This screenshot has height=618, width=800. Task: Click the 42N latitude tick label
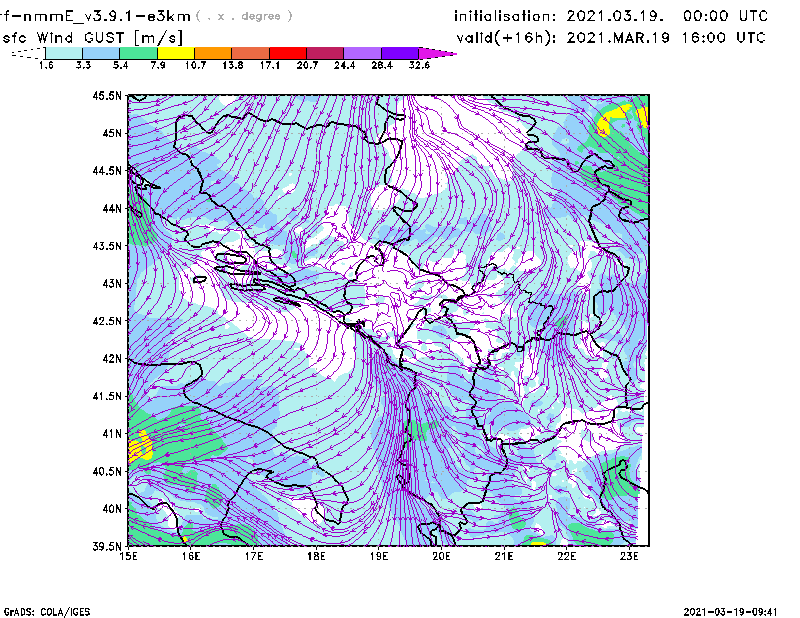[110, 358]
